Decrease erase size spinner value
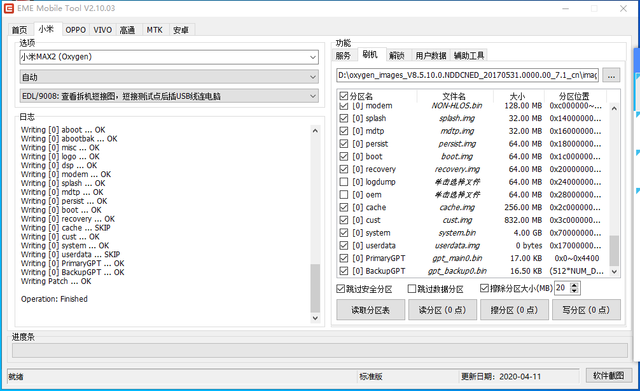 pyautogui.click(x=574, y=291)
